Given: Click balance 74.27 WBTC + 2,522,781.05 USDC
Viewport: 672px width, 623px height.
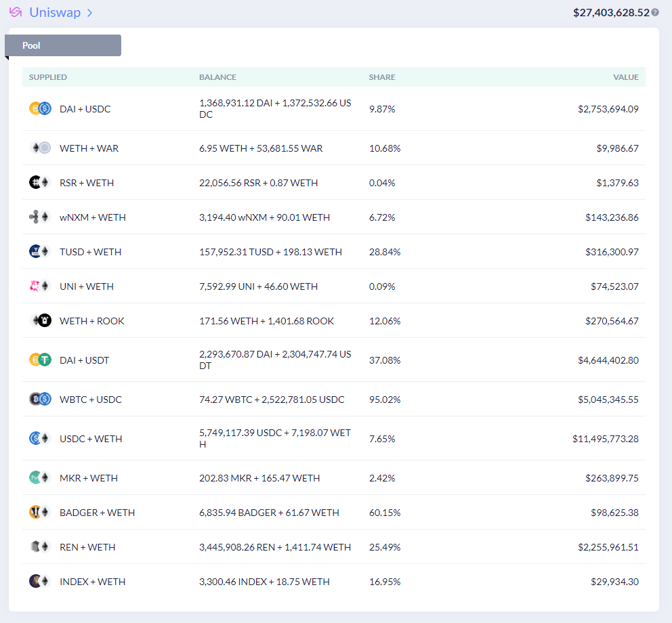Looking at the screenshot, I should [x=272, y=400].
